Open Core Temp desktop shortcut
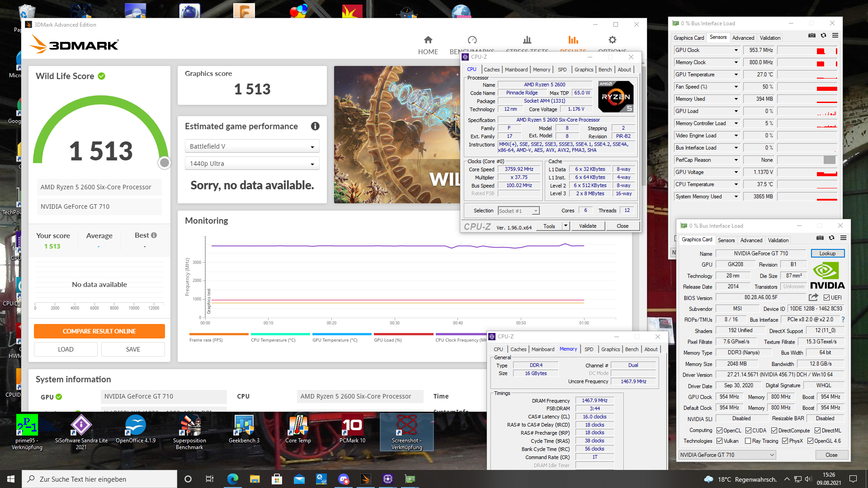The height and width of the screenshot is (488, 868). pyautogui.click(x=298, y=429)
